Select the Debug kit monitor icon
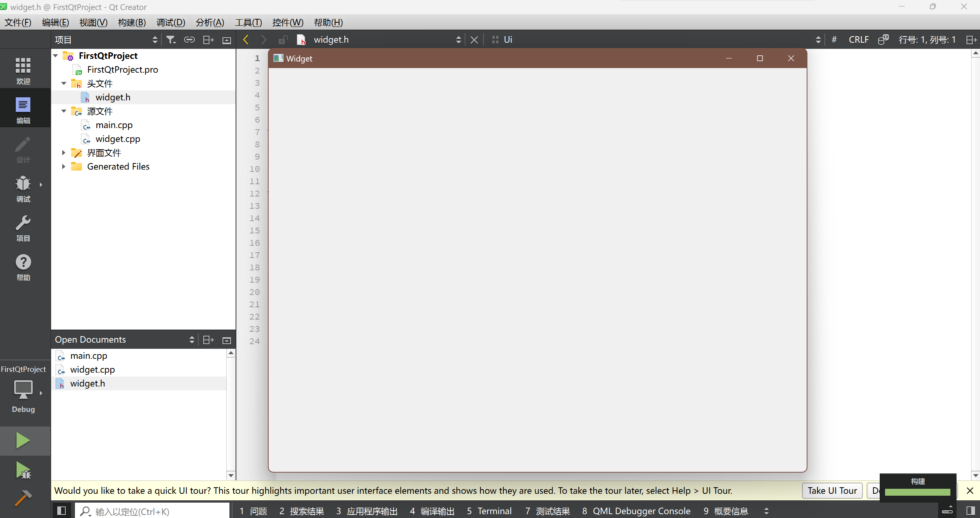Image resolution: width=980 pixels, height=518 pixels. (23, 390)
